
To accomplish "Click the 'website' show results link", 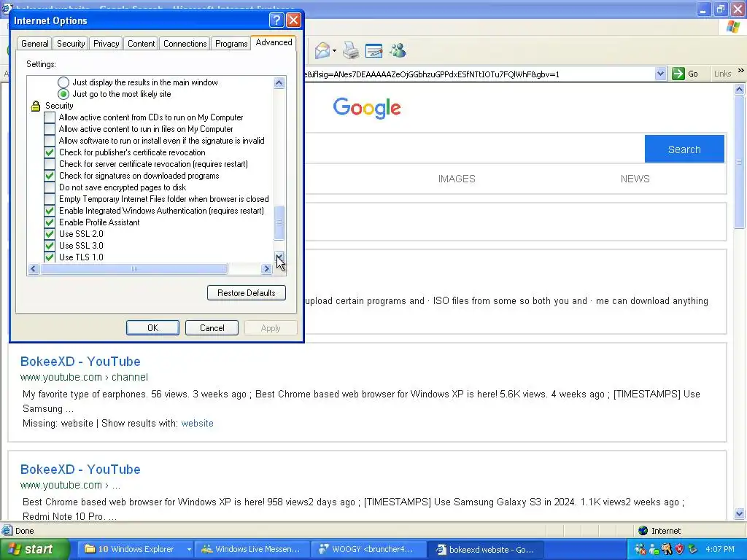I will (197, 424).
